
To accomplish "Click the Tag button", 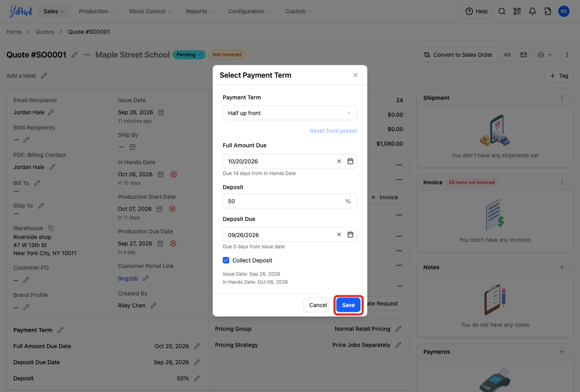I will click(x=559, y=76).
